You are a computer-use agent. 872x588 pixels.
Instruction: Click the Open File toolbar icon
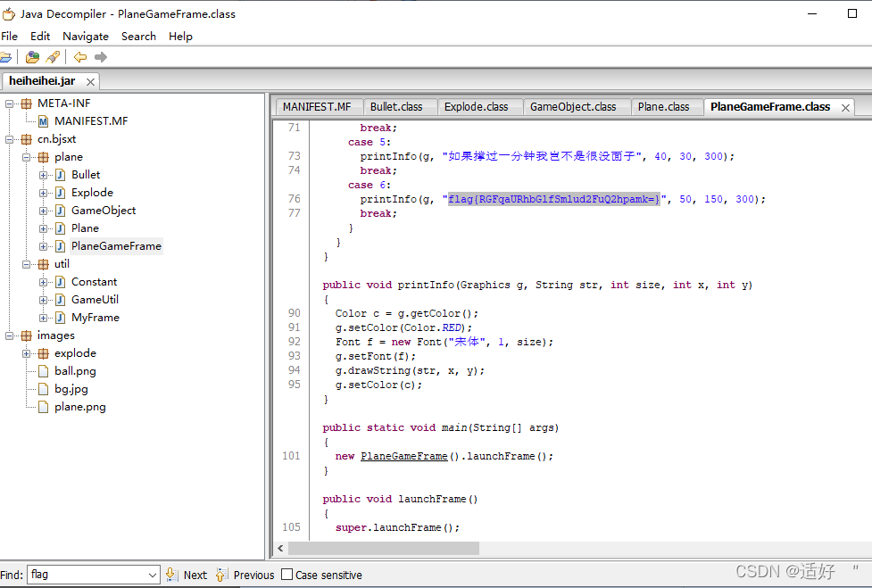tap(5, 57)
